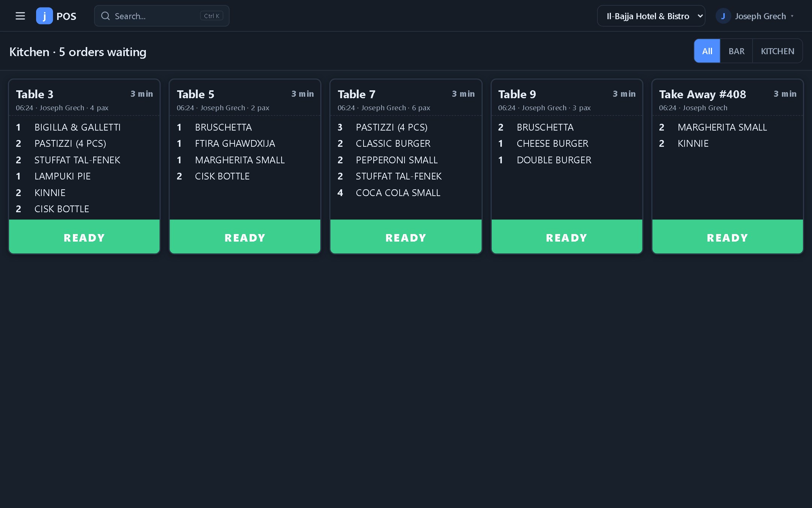Click the 3 min timer on Table 3
Screen dimensions: 812x508
(x=142, y=94)
